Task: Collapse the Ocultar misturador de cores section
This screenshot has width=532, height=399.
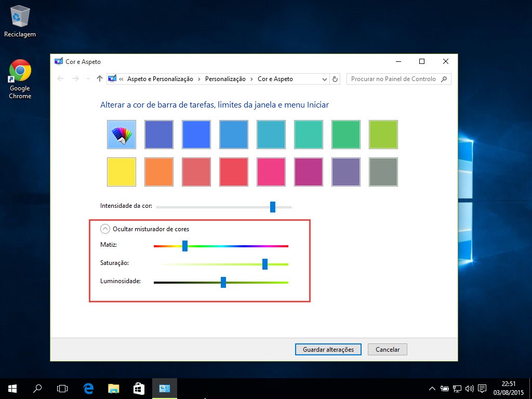Action: [105, 229]
